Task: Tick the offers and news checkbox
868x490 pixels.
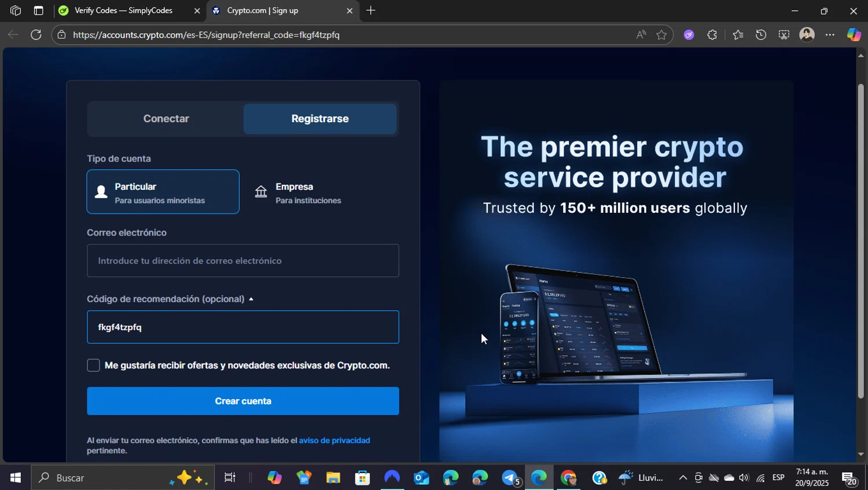Action: tap(93, 365)
